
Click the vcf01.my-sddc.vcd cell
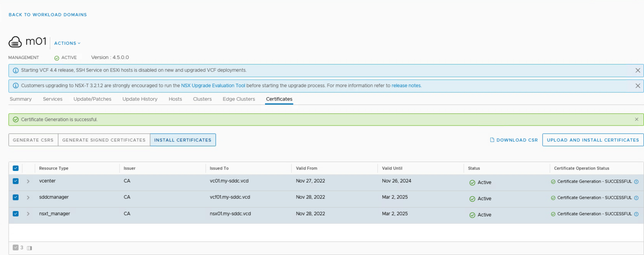click(230, 197)
